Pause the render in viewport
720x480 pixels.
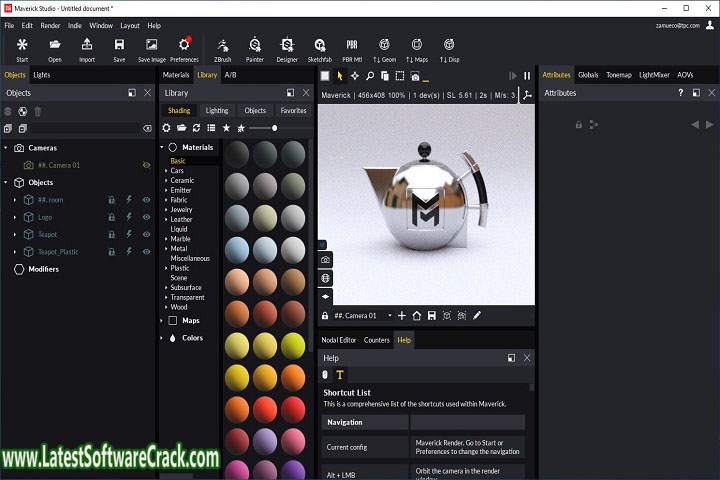[x=527, y=75]
